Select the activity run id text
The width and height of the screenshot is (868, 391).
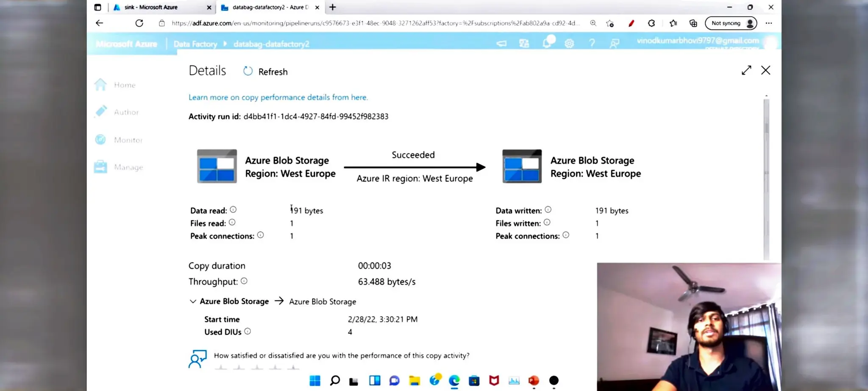click(316, 116)
